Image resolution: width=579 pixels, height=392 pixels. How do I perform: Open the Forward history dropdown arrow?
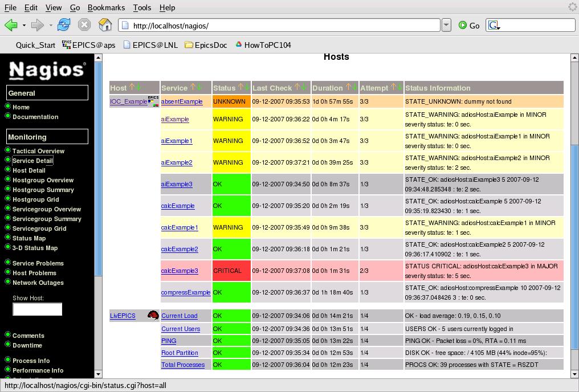pos(51,26)
